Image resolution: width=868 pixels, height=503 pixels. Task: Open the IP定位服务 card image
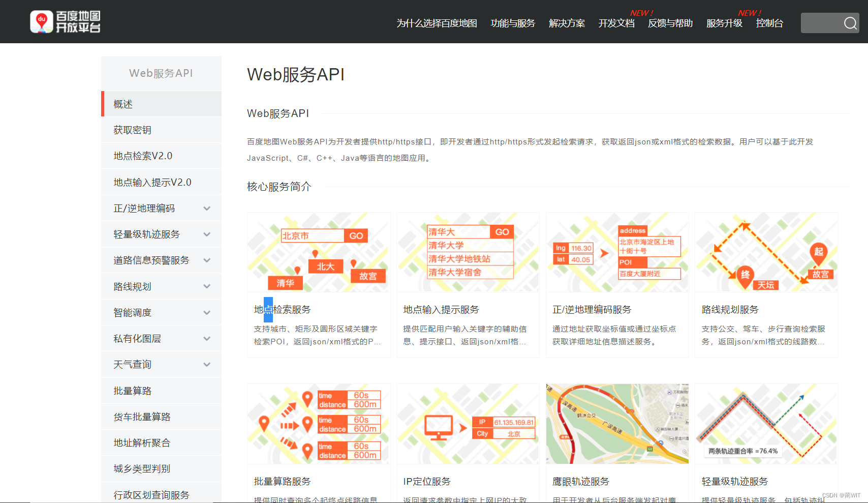(468, 424)
